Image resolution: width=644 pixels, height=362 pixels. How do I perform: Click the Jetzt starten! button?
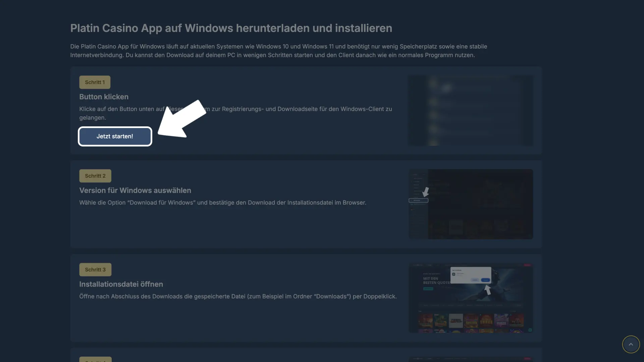[115, 136]
